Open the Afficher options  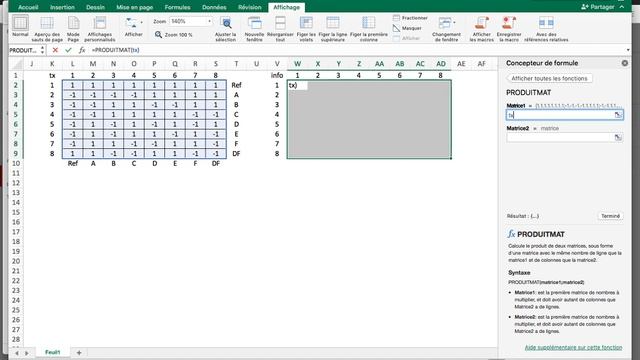click(133, 27)
